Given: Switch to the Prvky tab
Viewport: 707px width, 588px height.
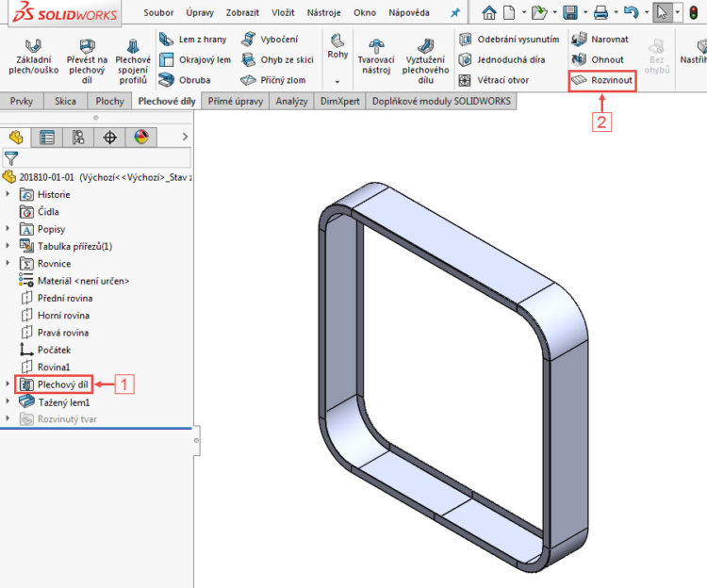Looking at the screenshot, I should point(21,102).
